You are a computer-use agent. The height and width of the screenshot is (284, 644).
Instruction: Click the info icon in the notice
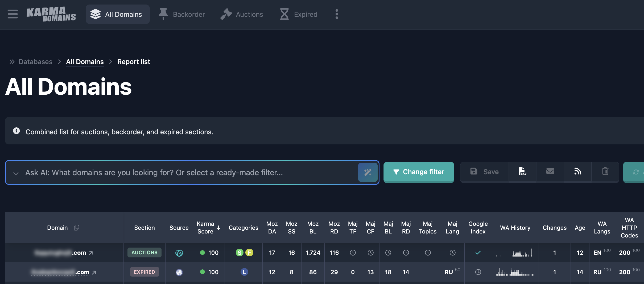click(x=16, y=131)
